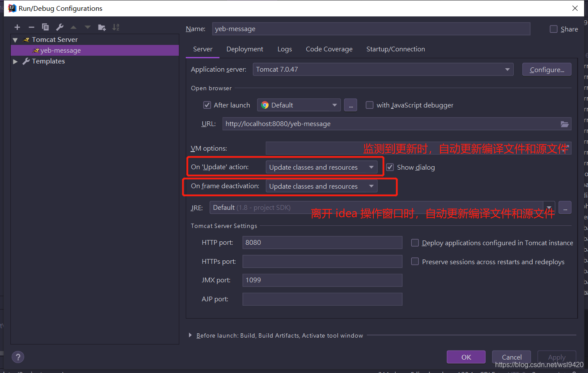588x373 pixels.
Task: Open edit defaults wrench icon in toolbar
Action: coord(60,27)
